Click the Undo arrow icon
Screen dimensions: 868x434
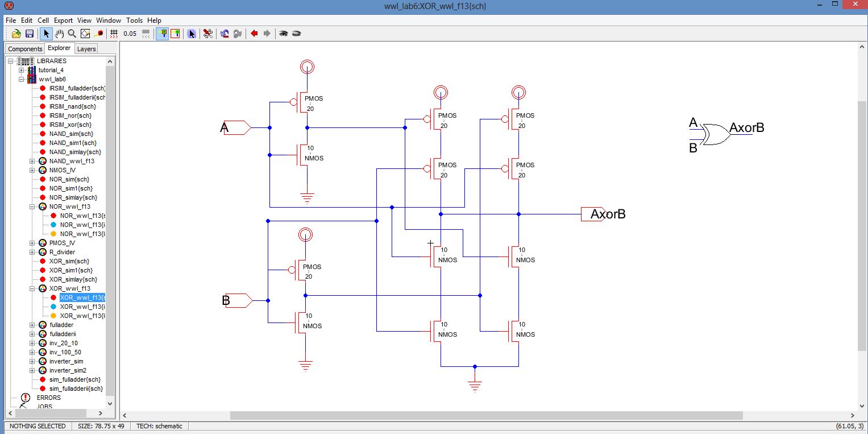coord(225,34)
